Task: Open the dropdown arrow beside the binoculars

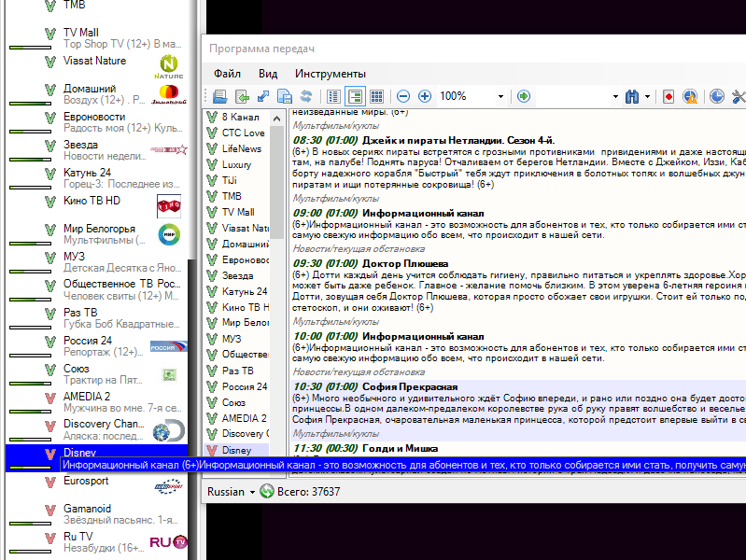Action: (x=649, y=96)
